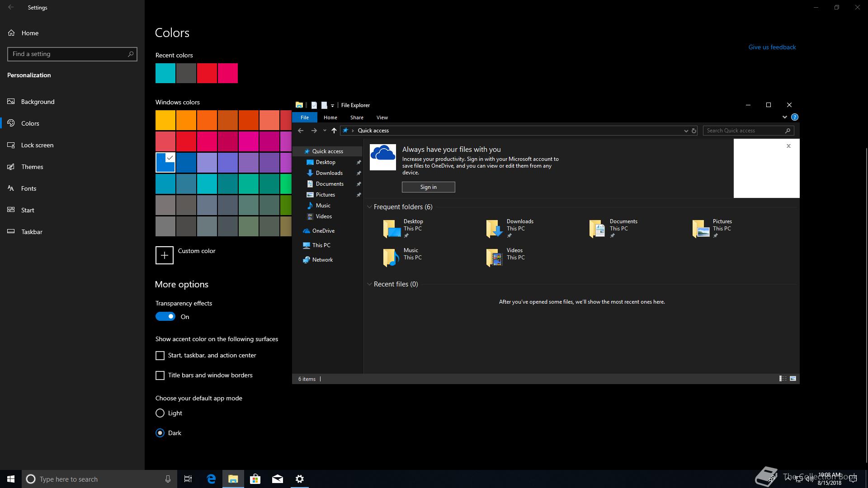Collapse Recent files section
Screen dimensions: 868x488
[369, 284]
